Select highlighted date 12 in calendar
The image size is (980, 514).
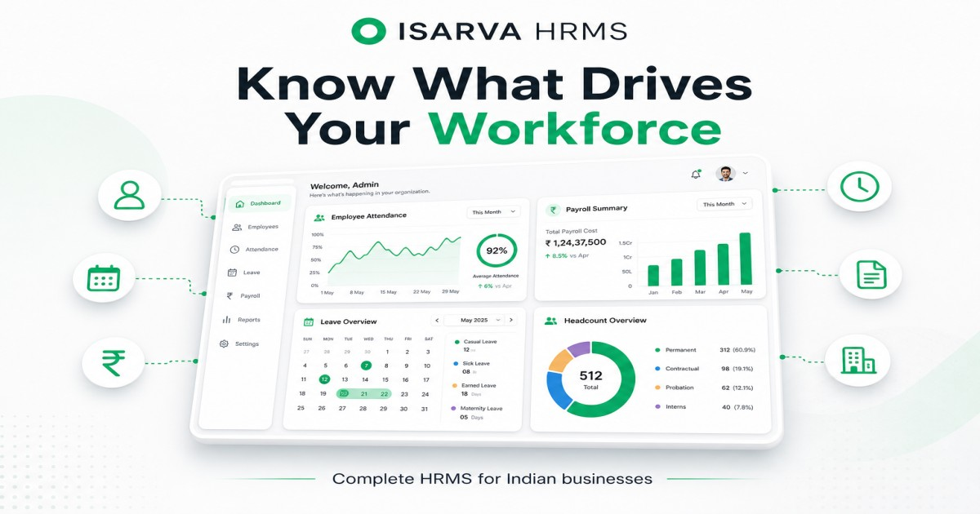coord(324,379)
